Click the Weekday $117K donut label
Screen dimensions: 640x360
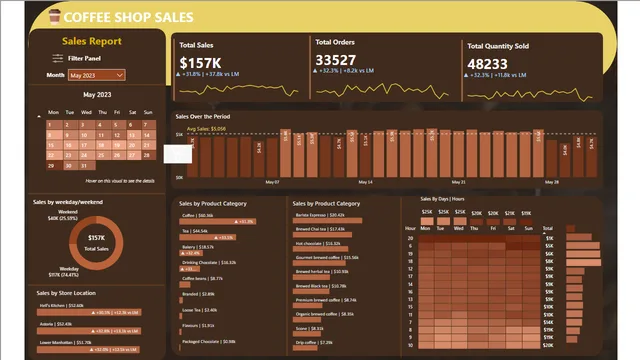pos(64,272)
